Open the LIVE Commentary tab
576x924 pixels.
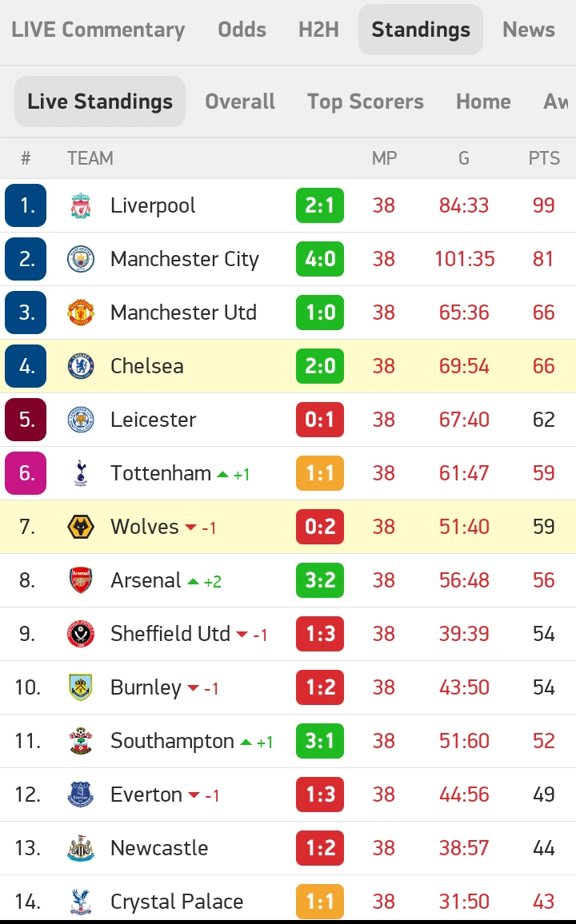98,30
